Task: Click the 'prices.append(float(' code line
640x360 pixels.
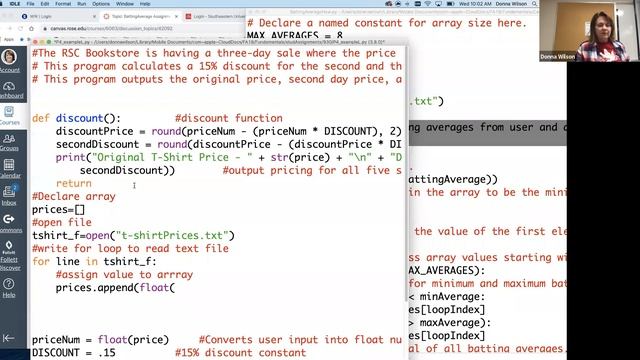Action: [x=116, y=287]
